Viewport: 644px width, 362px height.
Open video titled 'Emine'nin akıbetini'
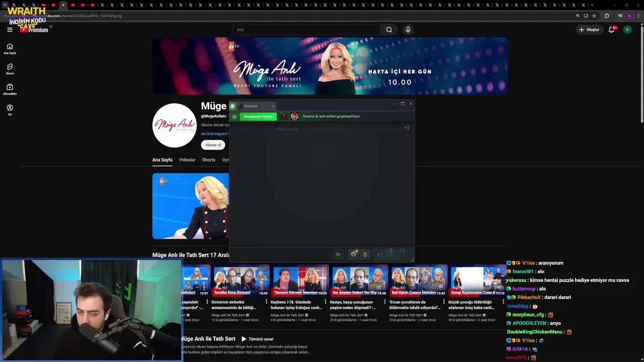click(234, 305)
